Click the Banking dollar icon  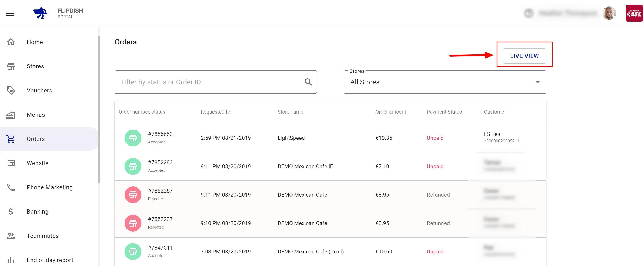point(11,212)
